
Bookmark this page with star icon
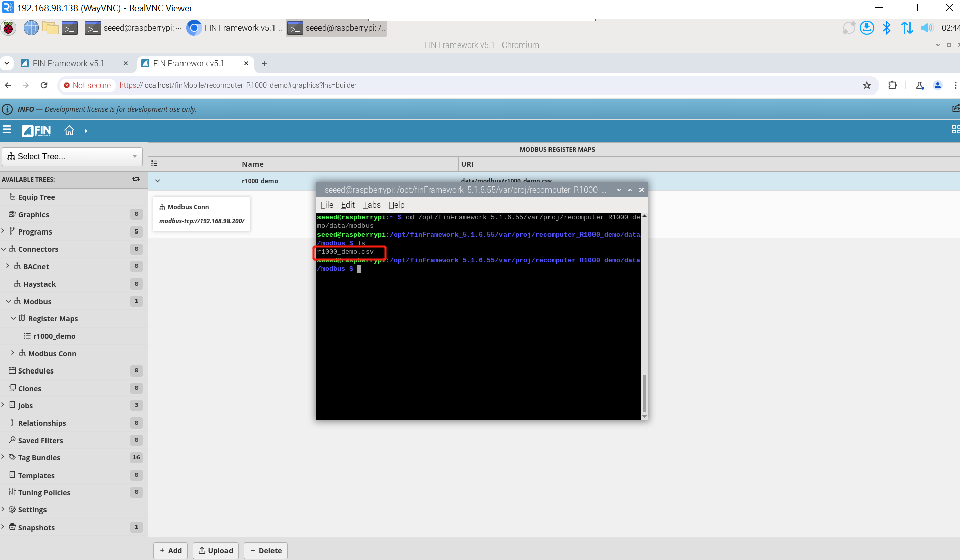point(867,85)
